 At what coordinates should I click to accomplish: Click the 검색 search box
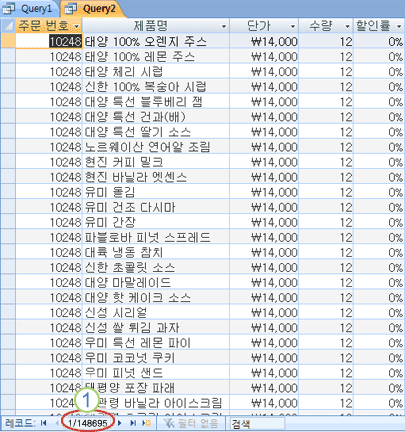257,424
